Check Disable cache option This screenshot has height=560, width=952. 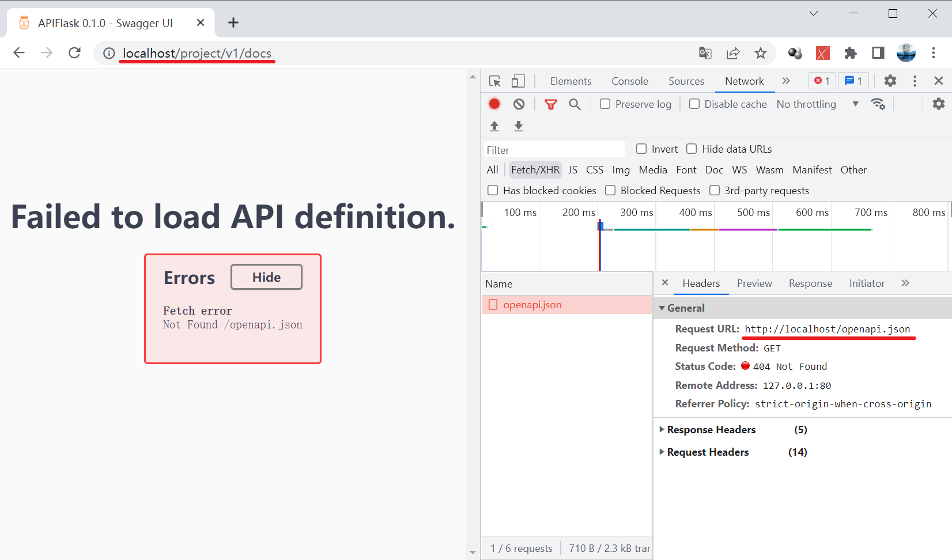tap(694, 104)
